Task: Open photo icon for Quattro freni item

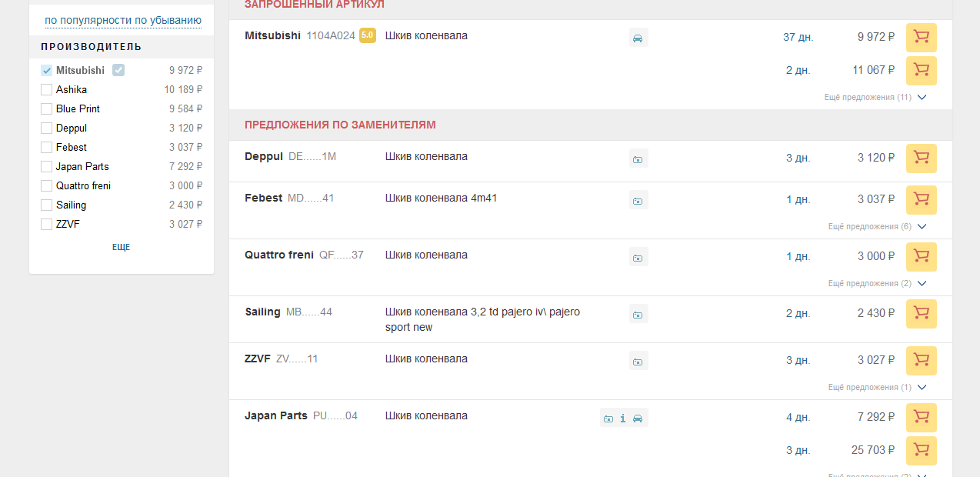Action: coord(638,258)
